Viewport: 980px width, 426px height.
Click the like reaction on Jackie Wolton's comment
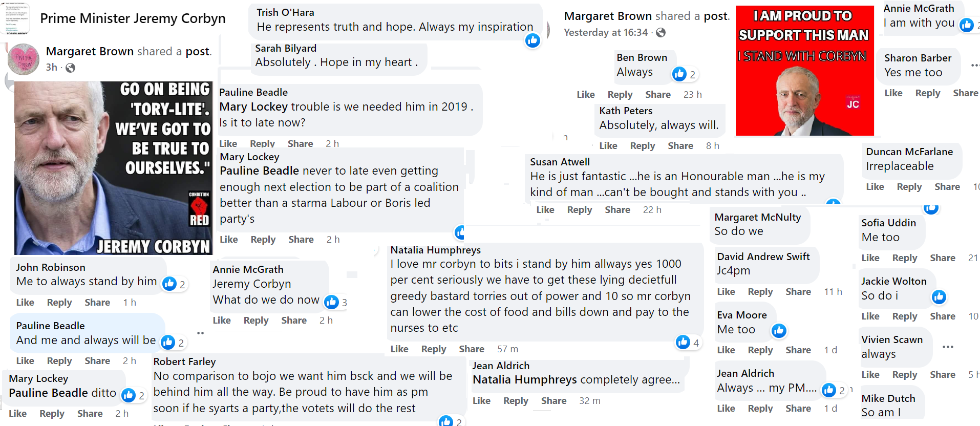point(939,297)
